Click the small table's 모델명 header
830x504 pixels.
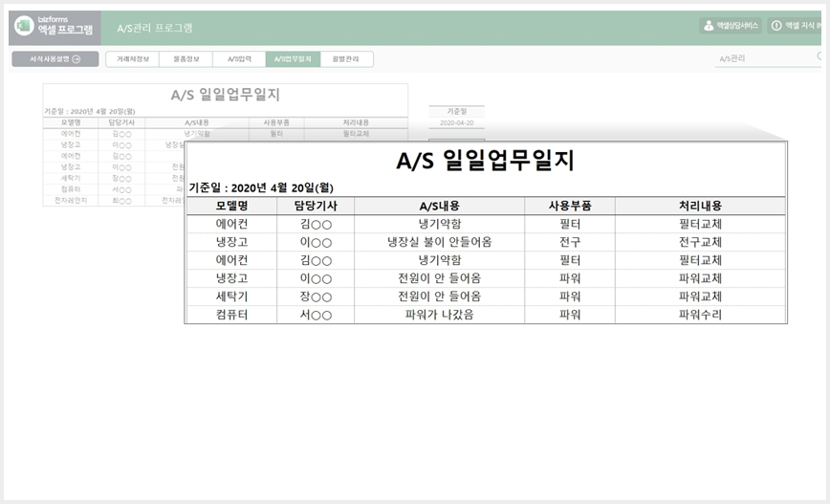(x=71, y=122)
